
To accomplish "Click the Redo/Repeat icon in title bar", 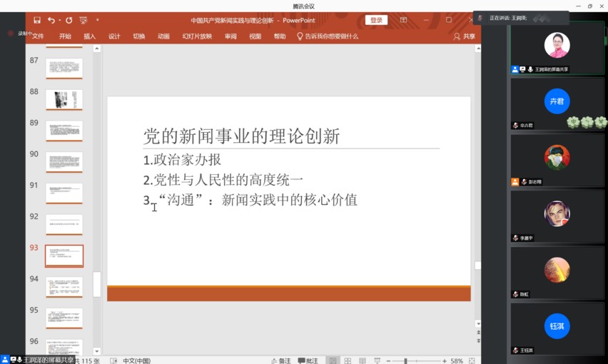I will 69,21.
